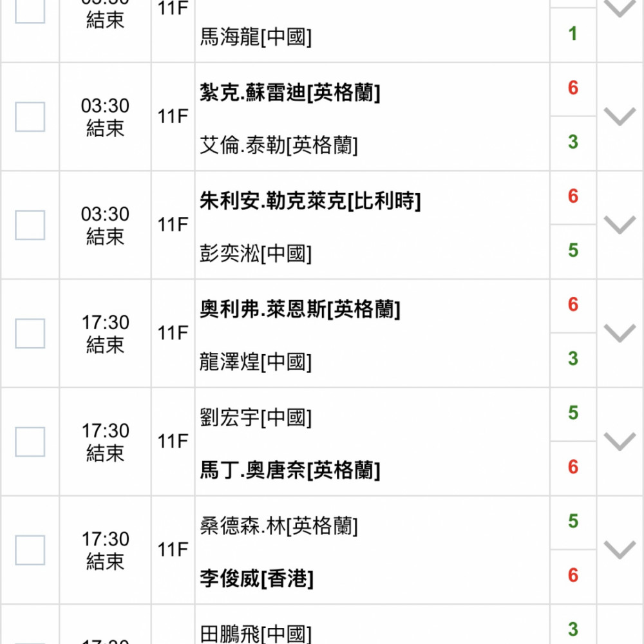644x644 pixels.
Task: Expand details of 劉宏宇 vs 馬丁.奧唐奈 match
Action: click(620, 442)
